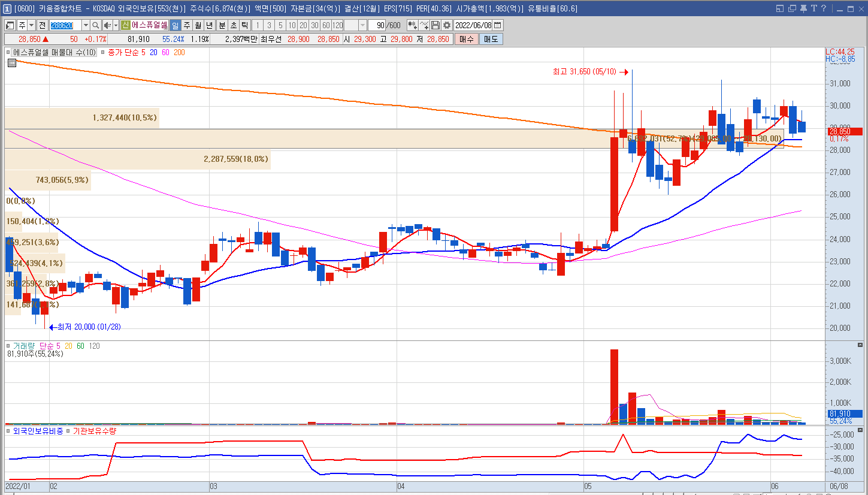Click the 743,056(5,9%) volume profile bar

pos(48,180)
